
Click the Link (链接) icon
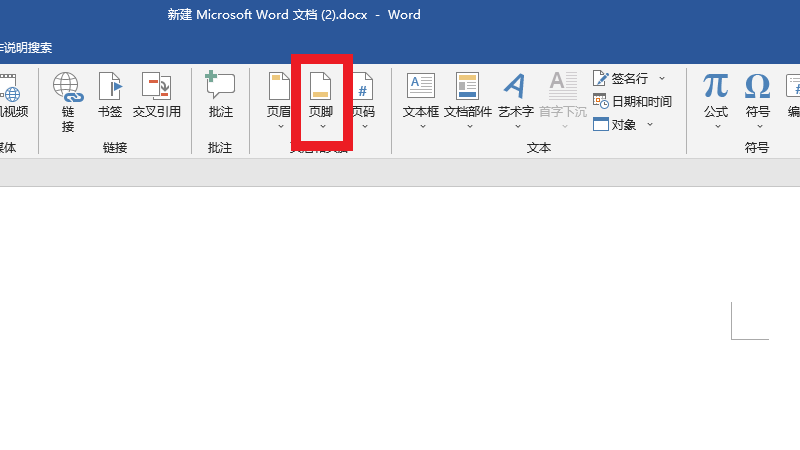click(68, 100)
